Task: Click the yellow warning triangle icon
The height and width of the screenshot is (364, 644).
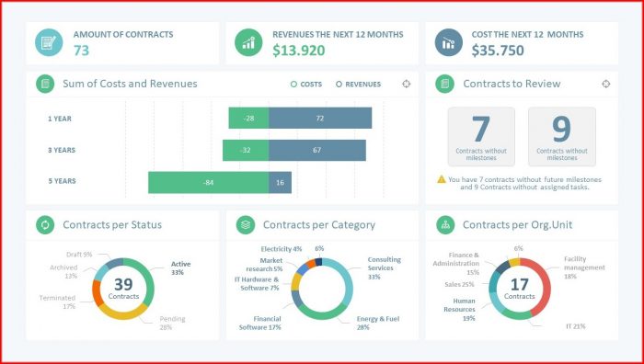Action: 442,179
